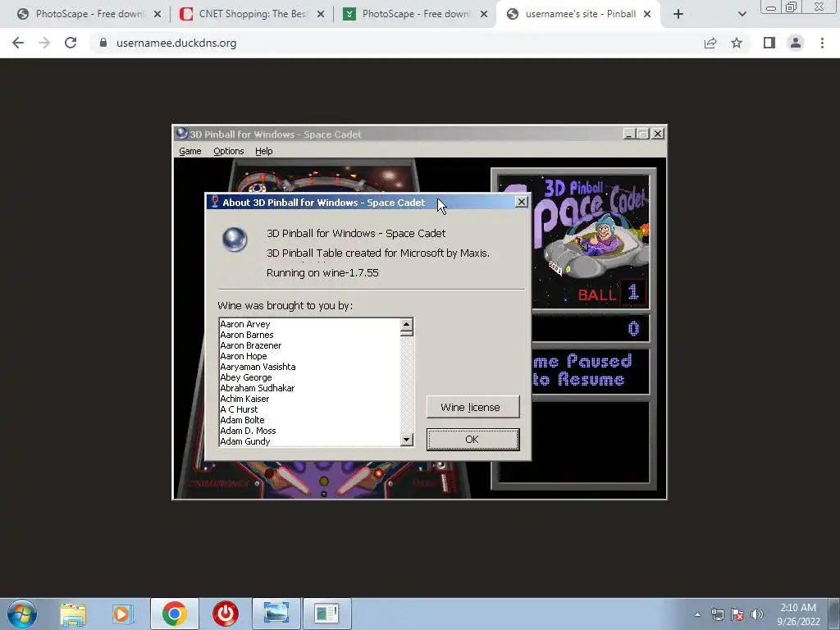Viewport: 840px width, 630px height.
Task: Open the Game menu in Pinball
Action: coord(190,151)
